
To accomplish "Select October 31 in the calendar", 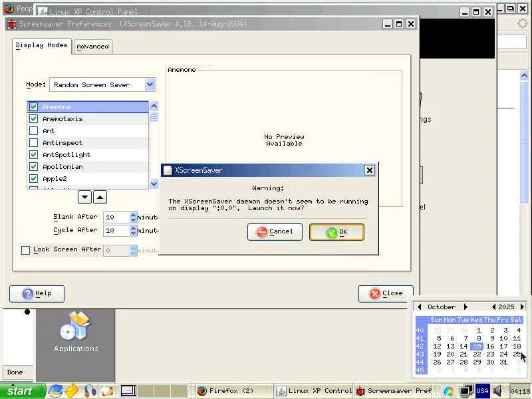I will [x=503, y=362].
